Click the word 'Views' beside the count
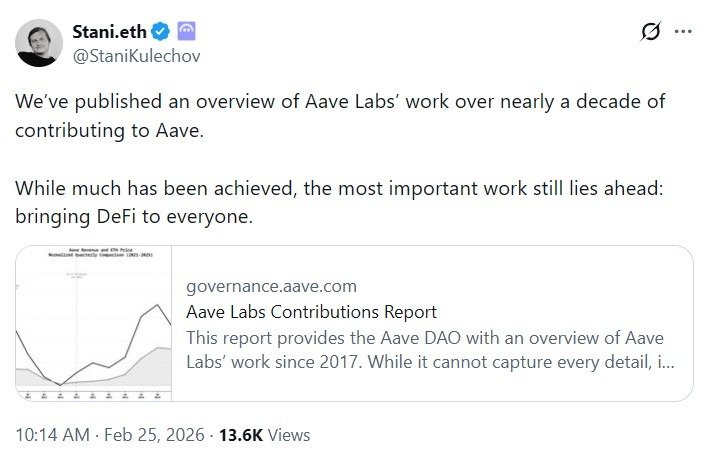Screen dimensions: 706x457 coord(290,435)
